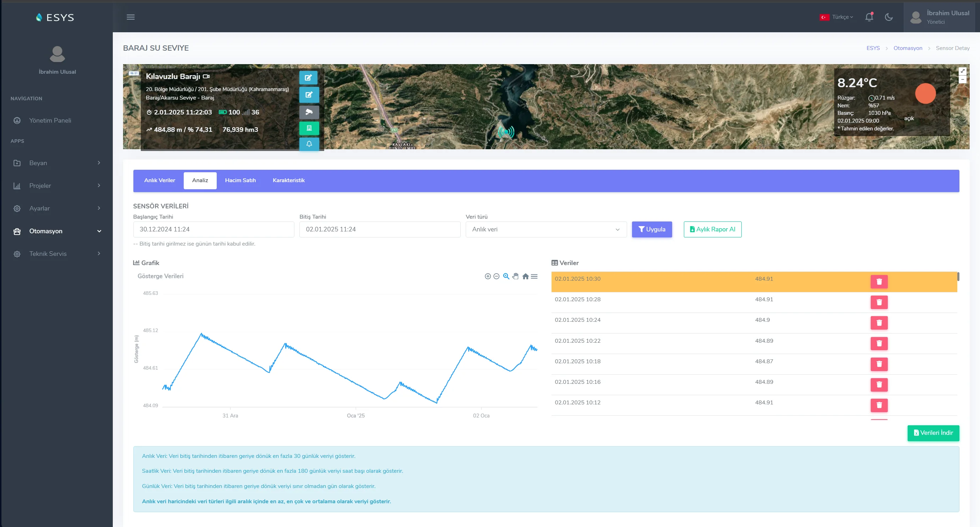Delete the 02.01.2025 10:24 data row
The image size is (980, 527).
click(879, 323)
